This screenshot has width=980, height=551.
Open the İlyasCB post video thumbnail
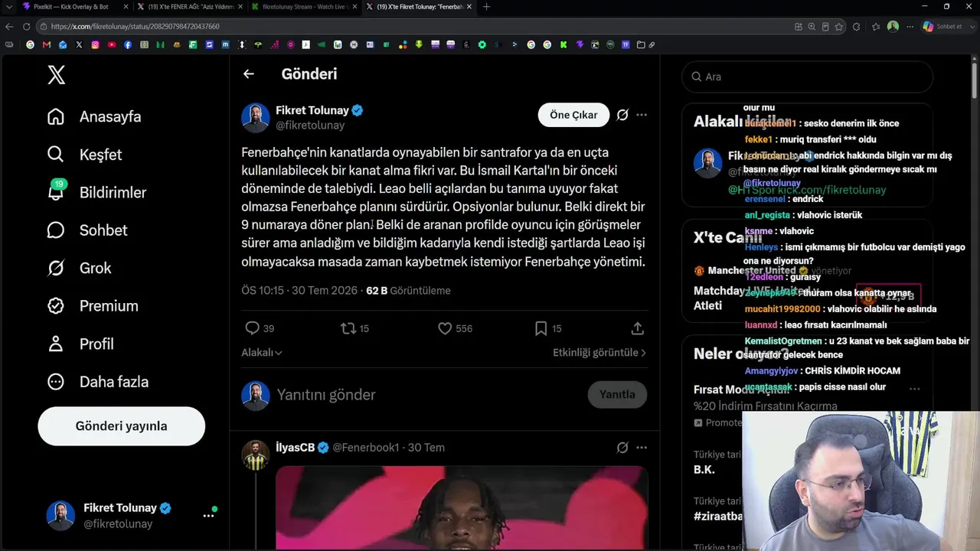click(x=462, y=509)
